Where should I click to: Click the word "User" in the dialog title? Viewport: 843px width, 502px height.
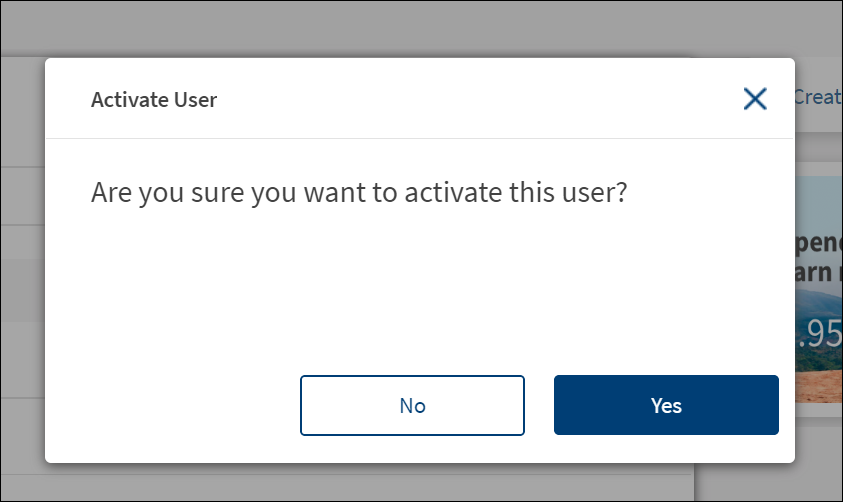(198, 99)
